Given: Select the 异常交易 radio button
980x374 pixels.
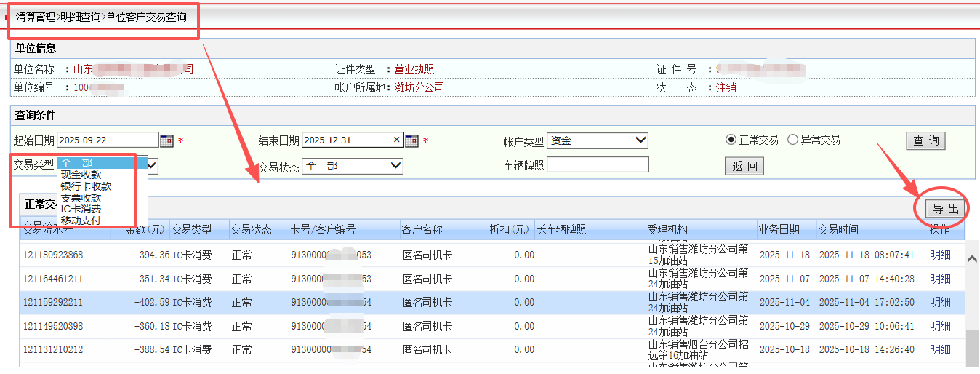Looking at the screenshot, I should (x=792, y=140).
